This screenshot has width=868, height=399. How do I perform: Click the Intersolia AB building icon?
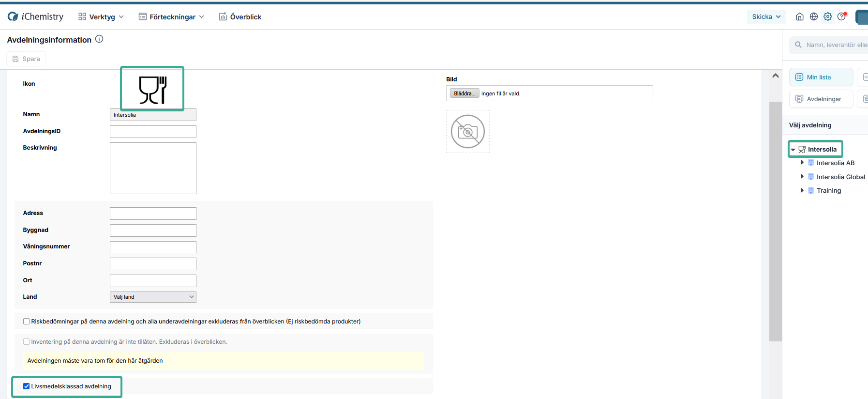[x=811, y=163]
